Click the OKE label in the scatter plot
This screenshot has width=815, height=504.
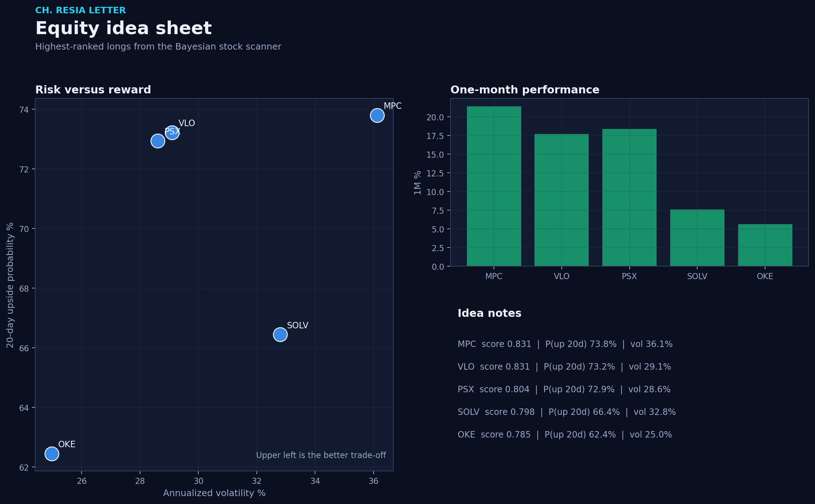pyautogui.click(x=67, y=444)
